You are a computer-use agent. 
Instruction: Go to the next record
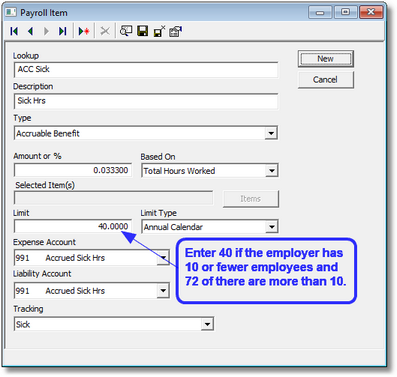(x=46, y=31)
